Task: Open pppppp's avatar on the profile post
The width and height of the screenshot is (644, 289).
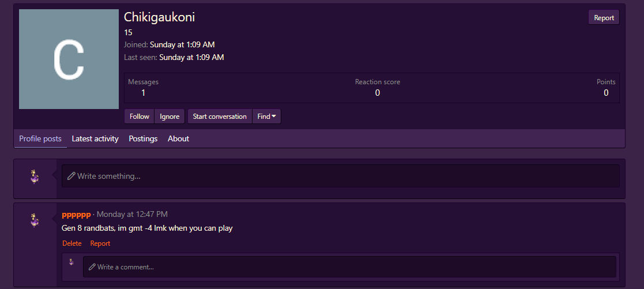Action: [x=35, y=220]
